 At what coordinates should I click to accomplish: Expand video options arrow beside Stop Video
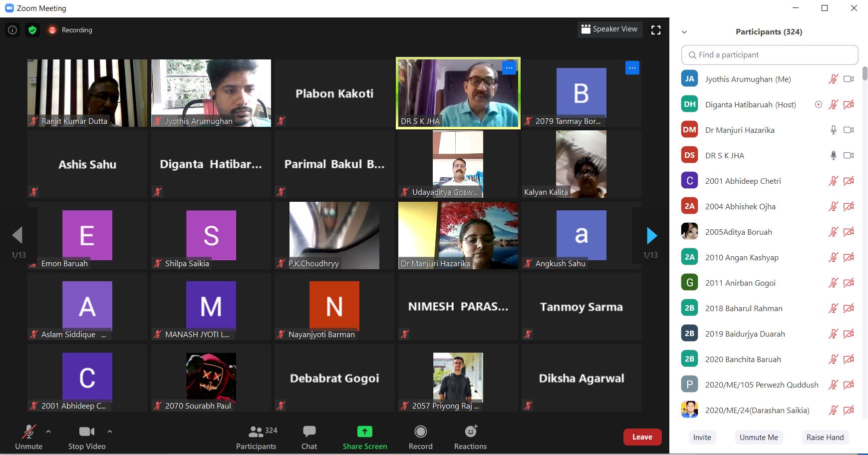click(x=110, y=431)
